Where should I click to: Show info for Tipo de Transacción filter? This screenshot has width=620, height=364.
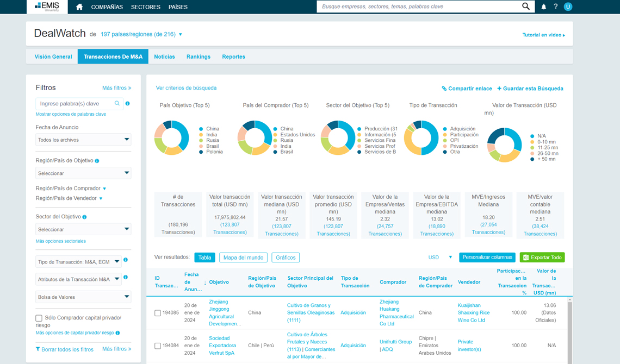point(125,260)
